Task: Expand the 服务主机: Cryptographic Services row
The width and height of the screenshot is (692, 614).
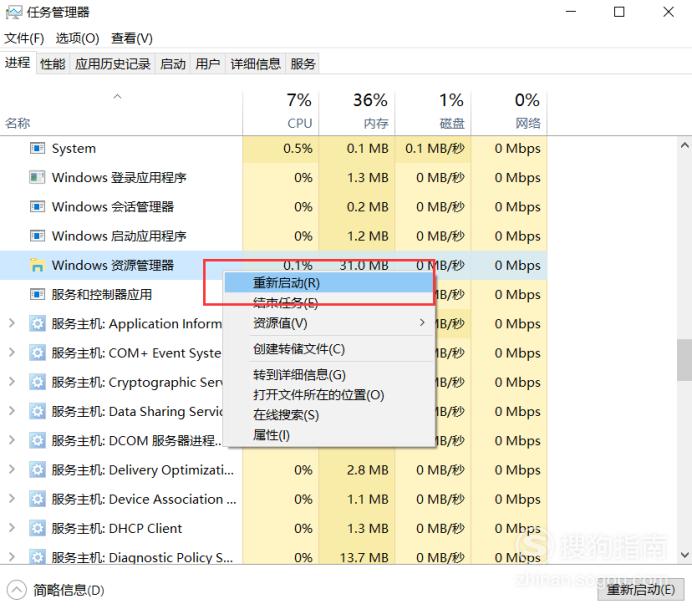Action: tap(12, 381)
